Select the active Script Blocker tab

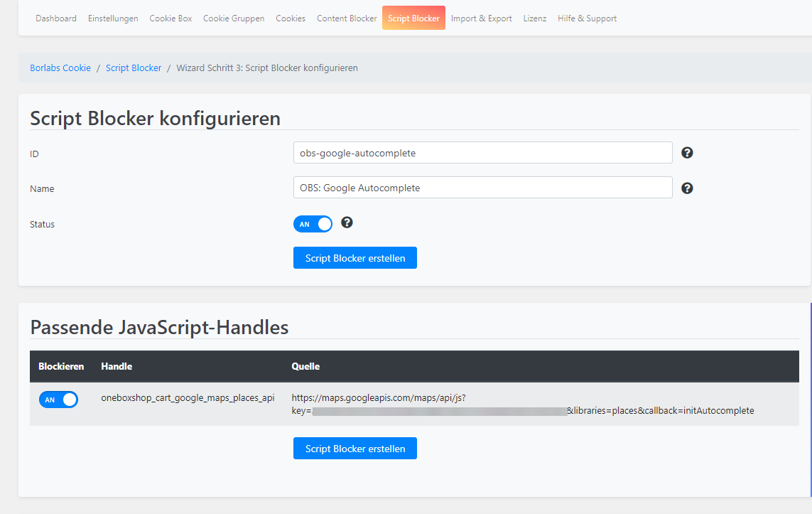point(413,18)
